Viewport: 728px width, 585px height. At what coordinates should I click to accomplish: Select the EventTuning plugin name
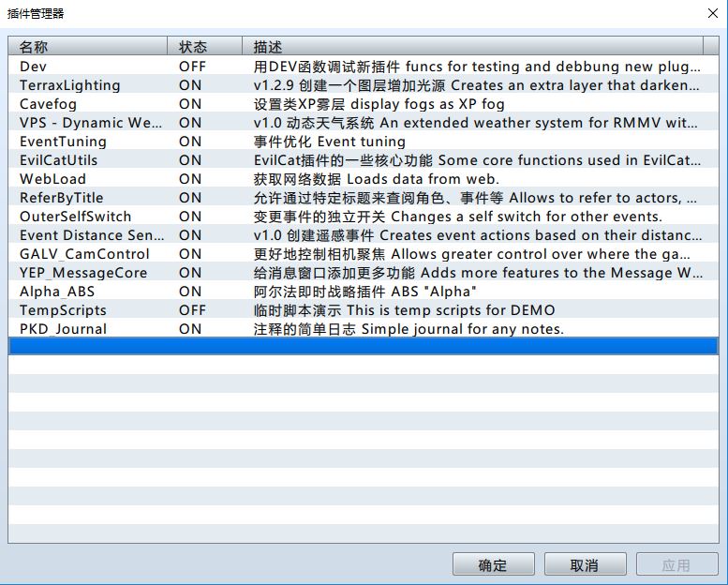(63, 142)
